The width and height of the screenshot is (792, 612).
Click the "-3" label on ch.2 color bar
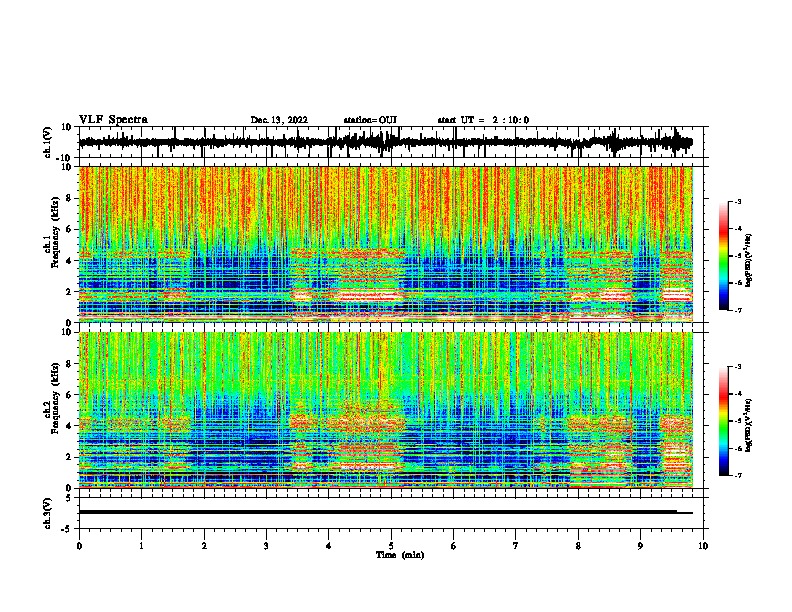(x=737, y=367)
